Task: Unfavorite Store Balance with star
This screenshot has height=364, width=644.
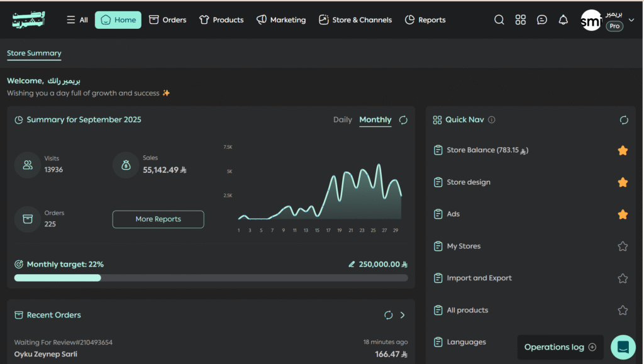Action: coord(623,151)
